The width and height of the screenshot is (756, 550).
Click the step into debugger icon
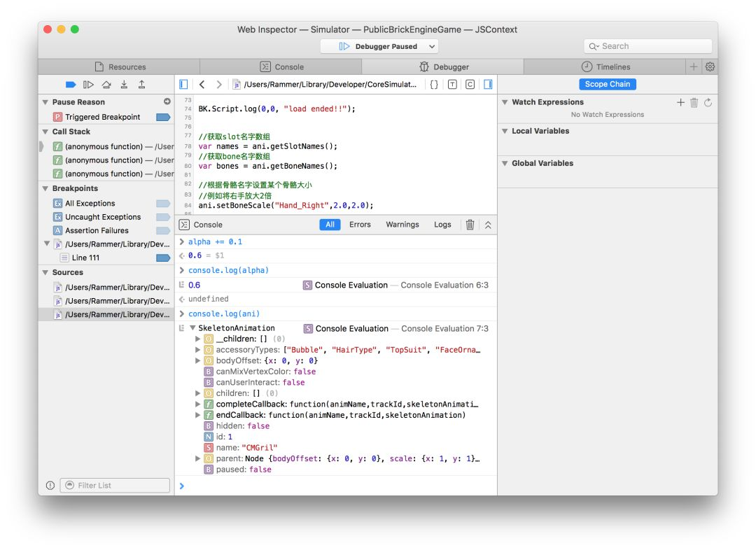pyautogui.click(x=124, y=85)
